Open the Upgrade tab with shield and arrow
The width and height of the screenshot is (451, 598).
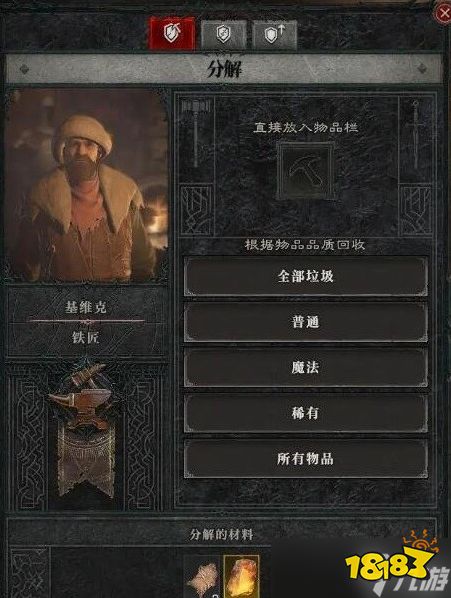[274, 35]
